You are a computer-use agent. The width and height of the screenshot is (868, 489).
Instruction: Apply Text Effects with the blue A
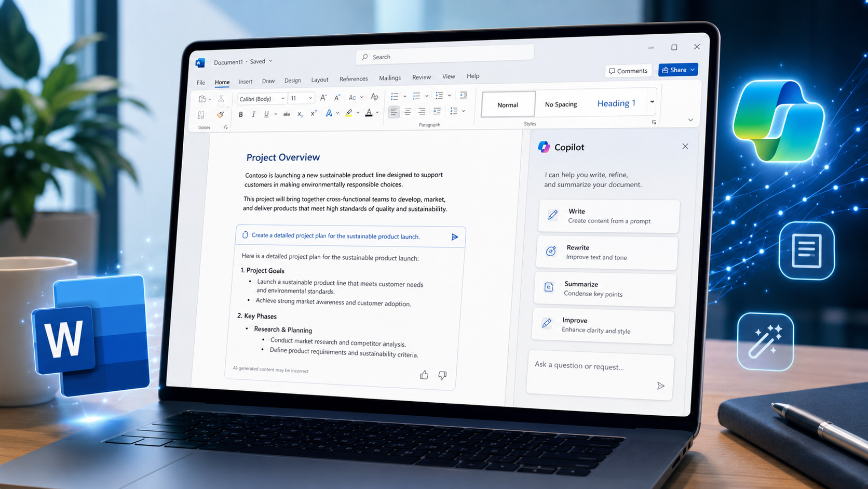click(x=329, y=113)
